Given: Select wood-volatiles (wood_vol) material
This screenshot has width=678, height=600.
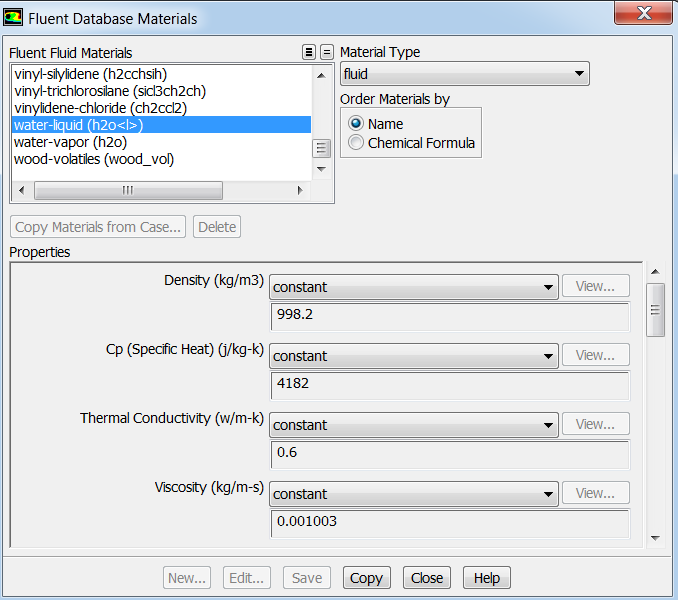Looking at the screenshot, I should [161, 159].
